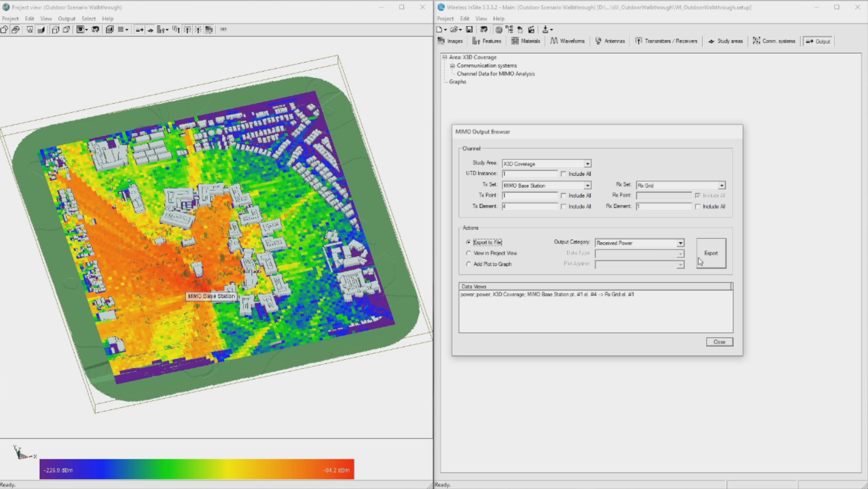Open the Output menu in Project view

(67, 18)
